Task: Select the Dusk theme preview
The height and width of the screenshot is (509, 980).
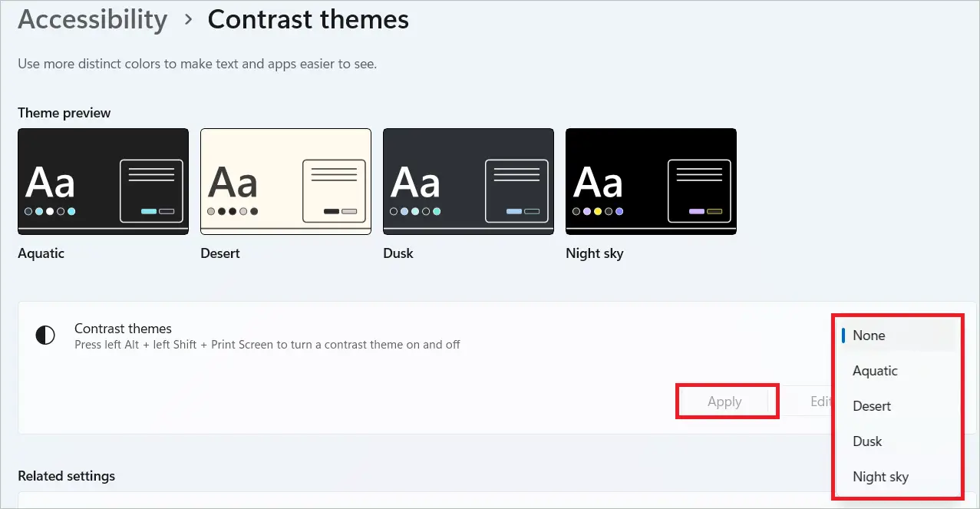Action: (467, 181)
